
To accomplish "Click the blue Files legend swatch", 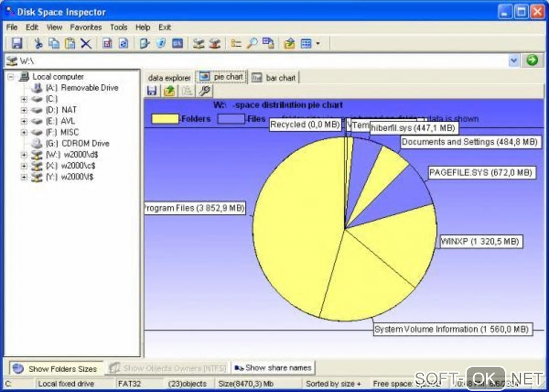I will pyautogui.click(x=231, y=119).
